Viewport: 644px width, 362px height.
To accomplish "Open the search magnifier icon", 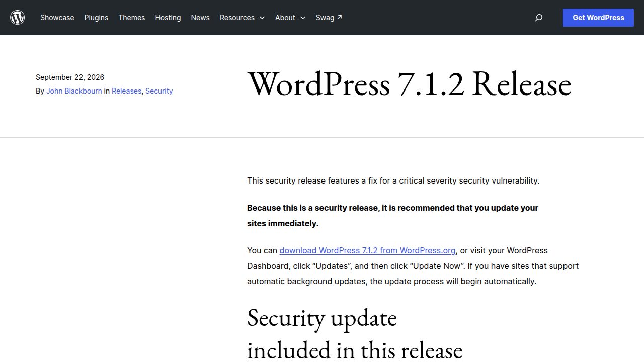I will [539, 18].
